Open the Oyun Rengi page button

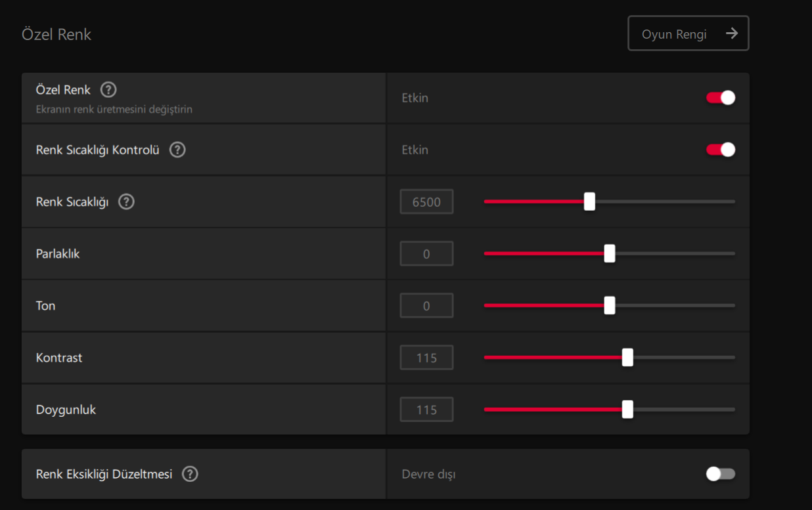pos(688,33)
